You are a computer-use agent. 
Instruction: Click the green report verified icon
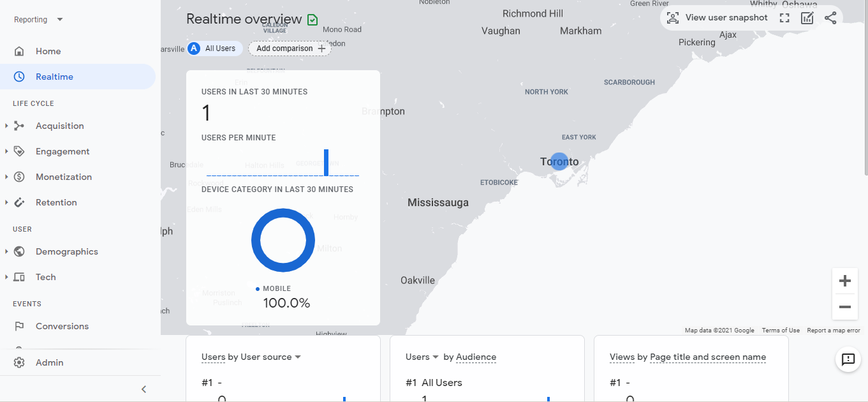pyautogui.click(x=313, y=20)
